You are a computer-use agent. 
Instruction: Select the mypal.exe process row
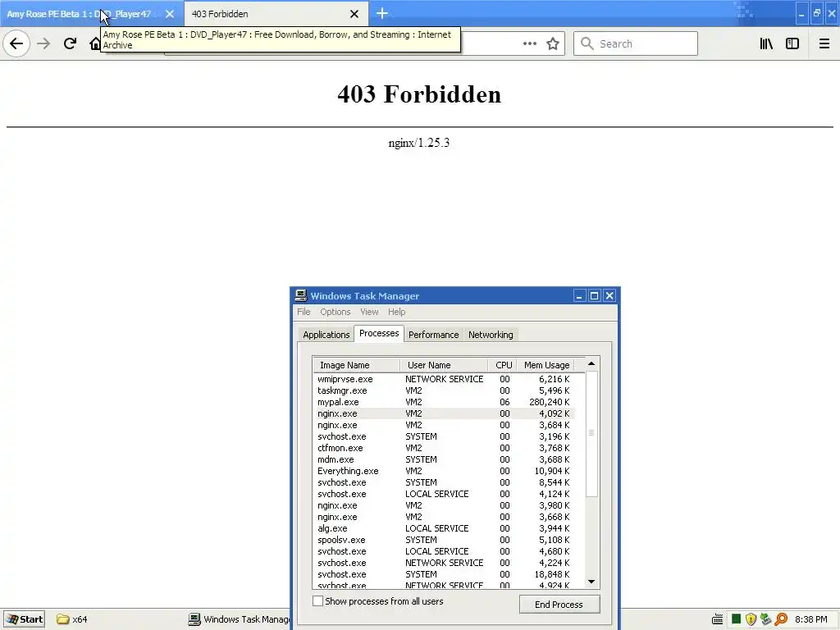(x=444, y=402)
